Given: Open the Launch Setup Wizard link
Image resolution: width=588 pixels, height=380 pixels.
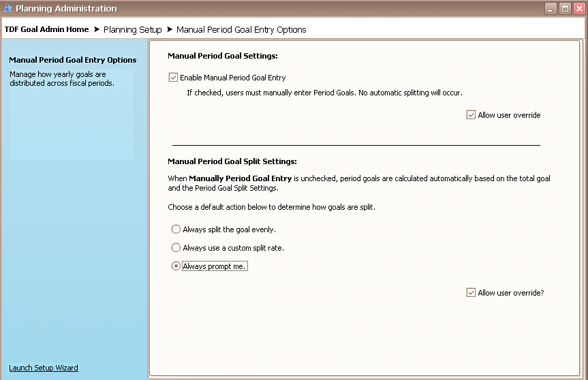Looking at the screenshot, I should tap(44, 368).
